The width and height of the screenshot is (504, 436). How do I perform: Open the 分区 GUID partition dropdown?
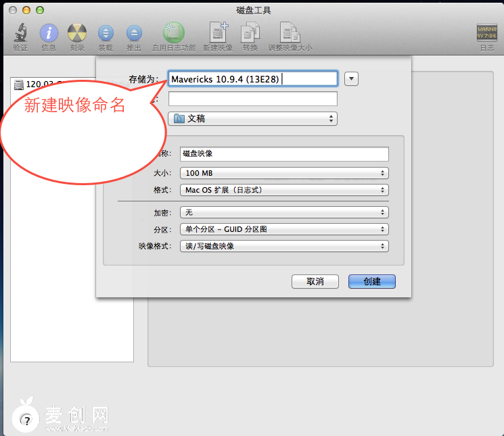pyautogui.click(x=284, y=229)
